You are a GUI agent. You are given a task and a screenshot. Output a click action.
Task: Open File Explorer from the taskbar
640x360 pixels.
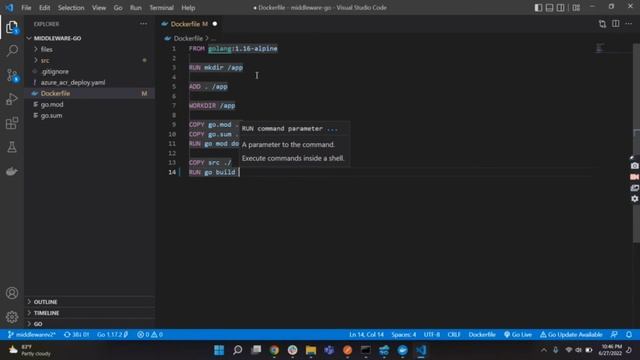tap(311, 350)
